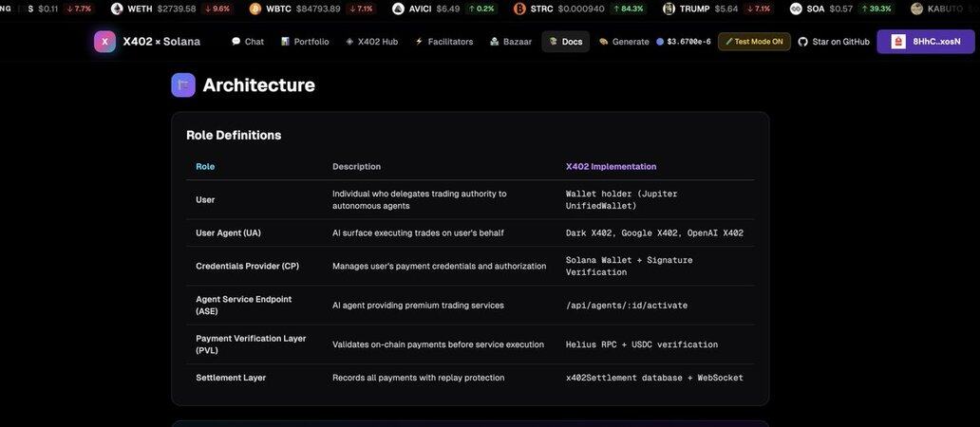Select the Docs tab

click(x=566, y=42)
